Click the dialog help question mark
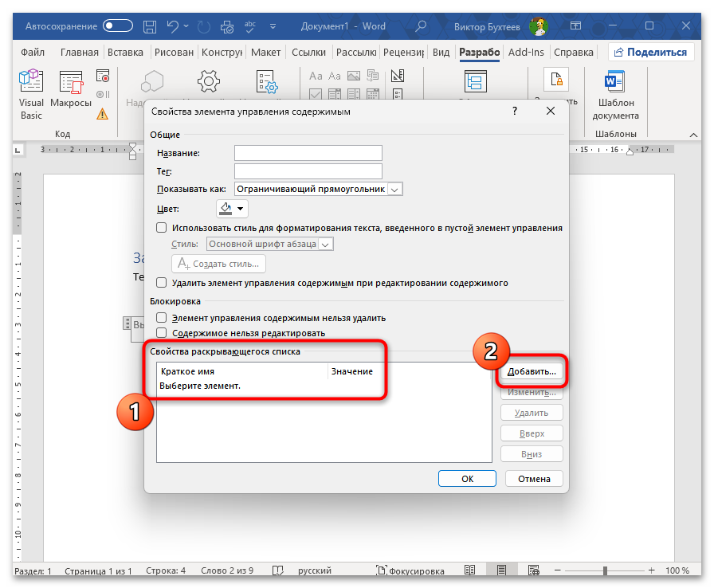Screen dimensions: 714x588 pyautogui.click(x=515, y=112)
